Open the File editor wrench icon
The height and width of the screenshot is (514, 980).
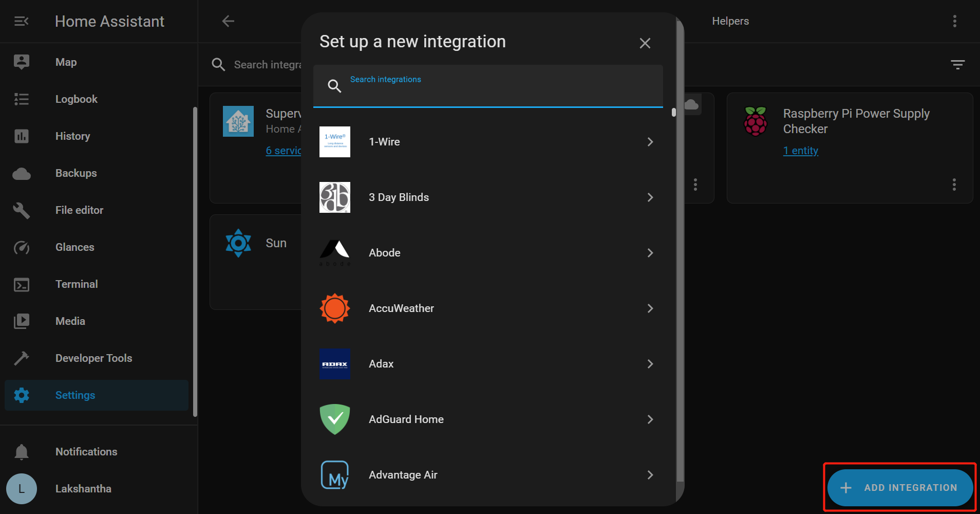(x=21, y=210)
